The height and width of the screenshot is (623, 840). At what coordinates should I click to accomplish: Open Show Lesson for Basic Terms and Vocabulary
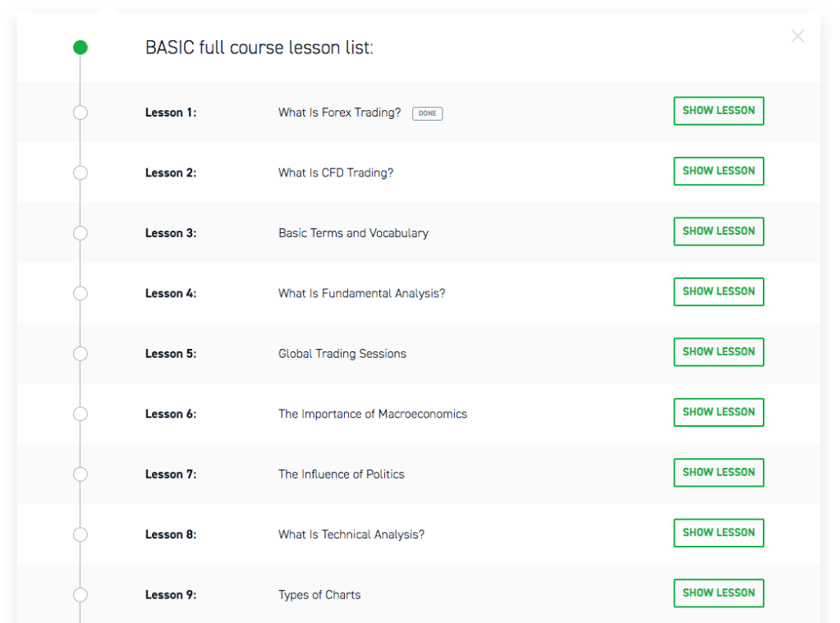pos(718,231)
